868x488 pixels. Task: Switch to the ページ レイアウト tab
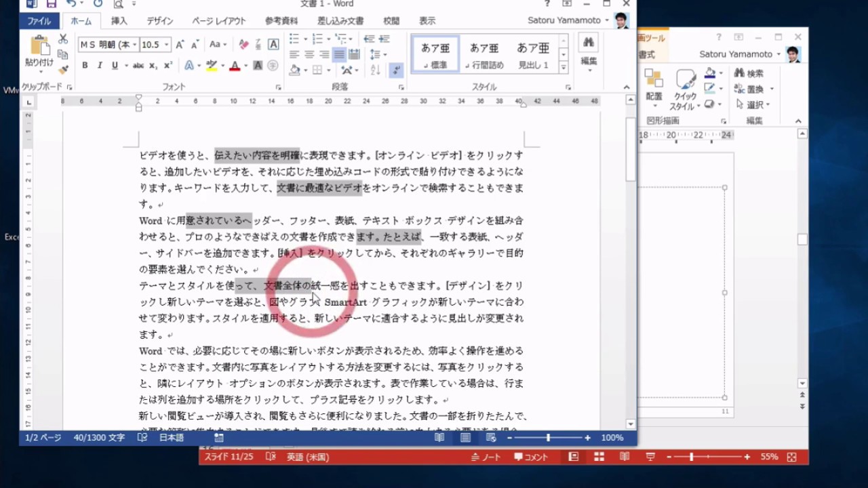click(x=218, y=21)
